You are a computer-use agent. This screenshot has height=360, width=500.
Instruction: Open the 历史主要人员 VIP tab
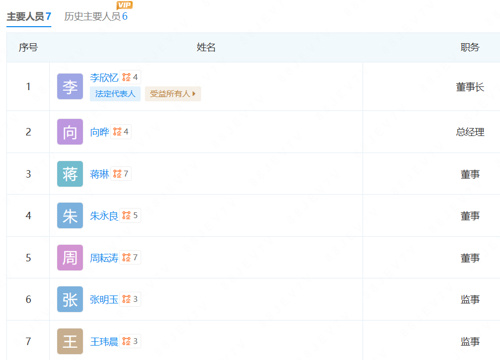pos(96,16)
